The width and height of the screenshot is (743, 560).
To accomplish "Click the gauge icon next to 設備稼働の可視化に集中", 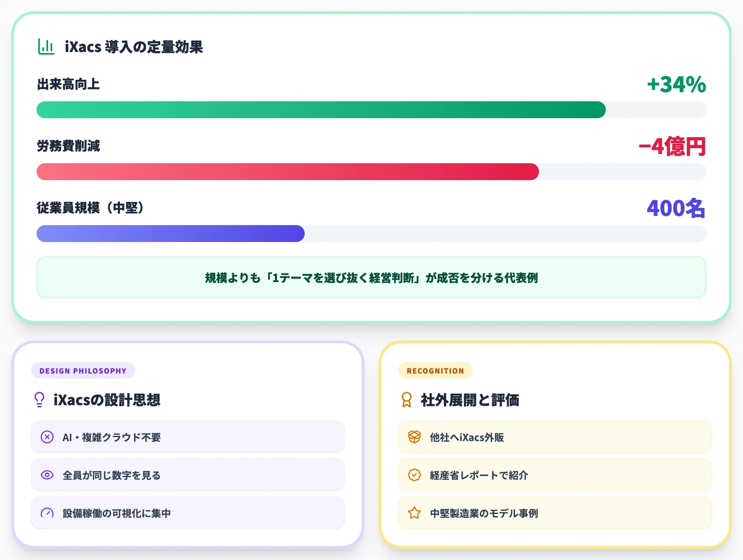I will (47, 513).
